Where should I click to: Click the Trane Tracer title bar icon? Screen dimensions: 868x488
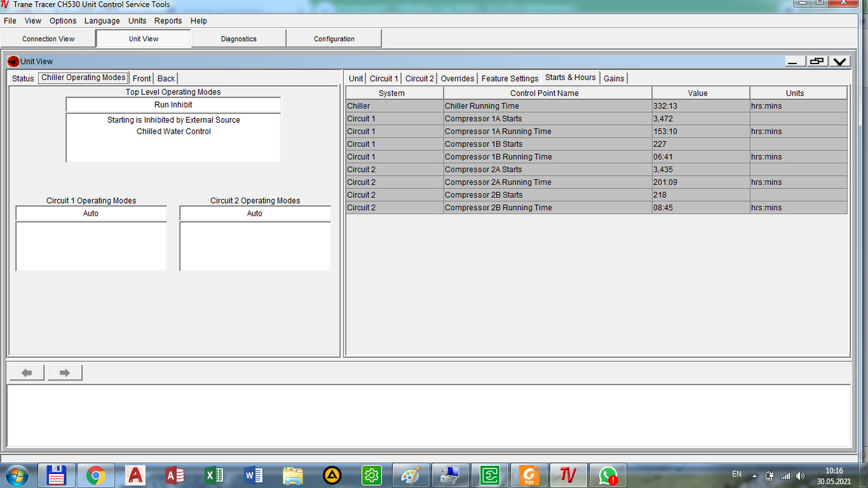(5, 5)
